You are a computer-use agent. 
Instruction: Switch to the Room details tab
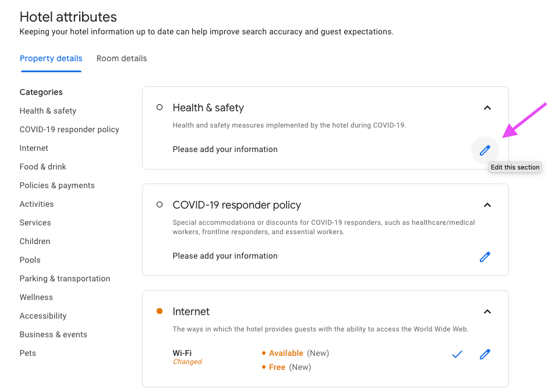pyautogui.click(x=122, y=58)
